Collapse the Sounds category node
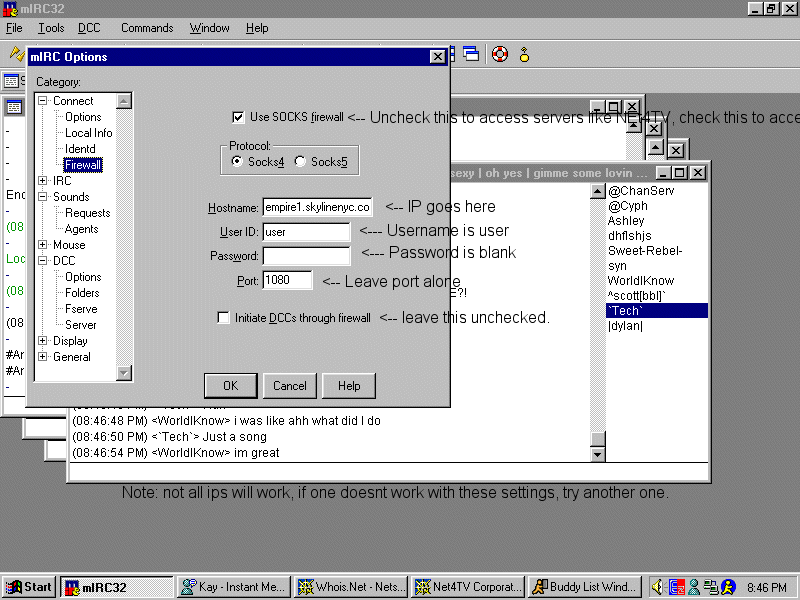This screenshot has height=600, width=800. click(x=43, y=197)
